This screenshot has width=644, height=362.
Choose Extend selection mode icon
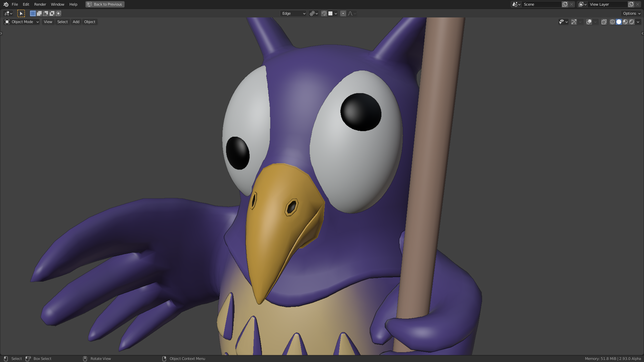(x=39, y=13)
